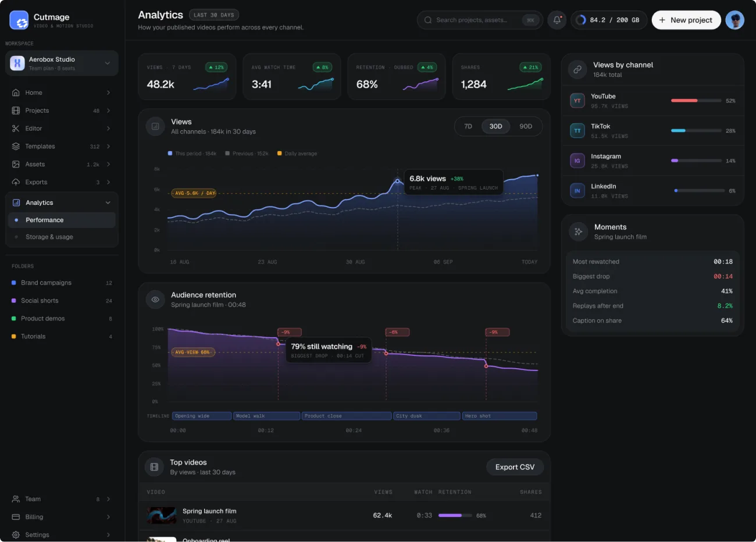Expand the Home chevron
The height and width of the screenshot is (542, 756).
pos(109,93)
